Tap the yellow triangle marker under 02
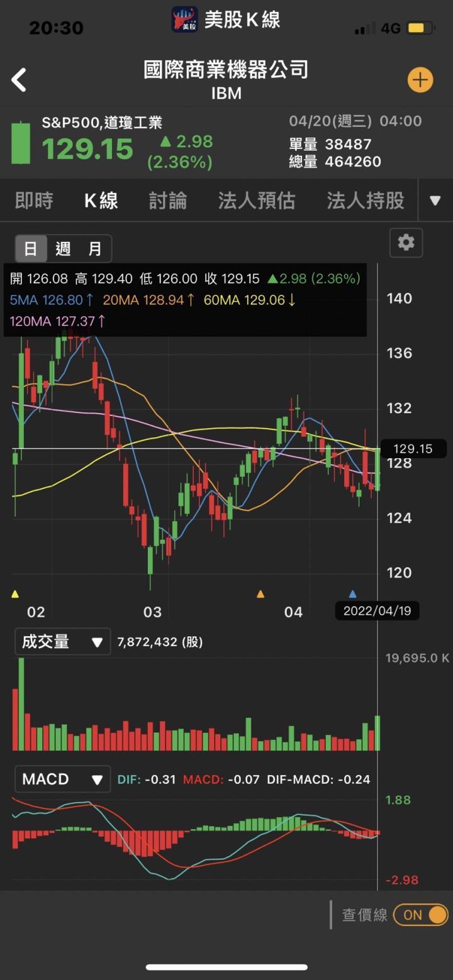The width and height of the screenshot is (453, 980). tap(15, 593)
